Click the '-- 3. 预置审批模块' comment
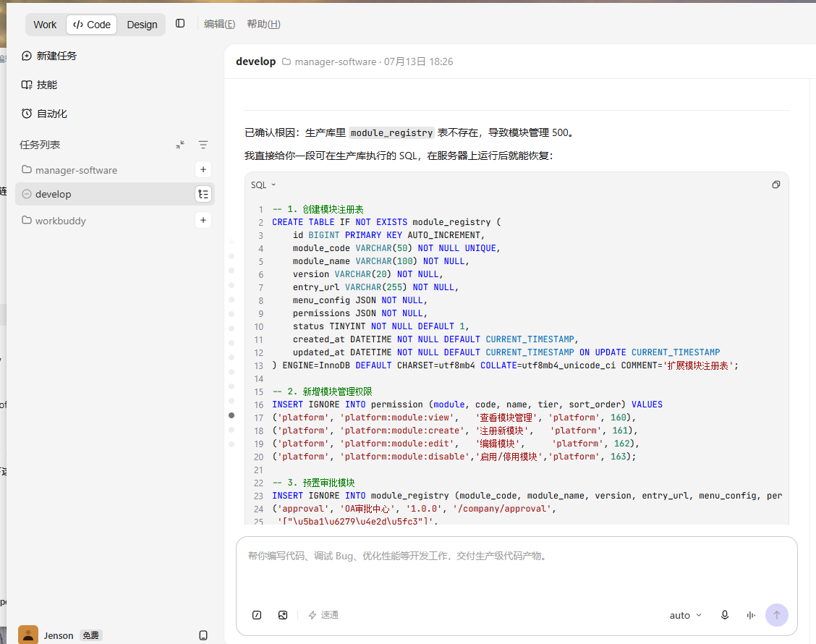816x644 pixels. click(x=313, y=483)
